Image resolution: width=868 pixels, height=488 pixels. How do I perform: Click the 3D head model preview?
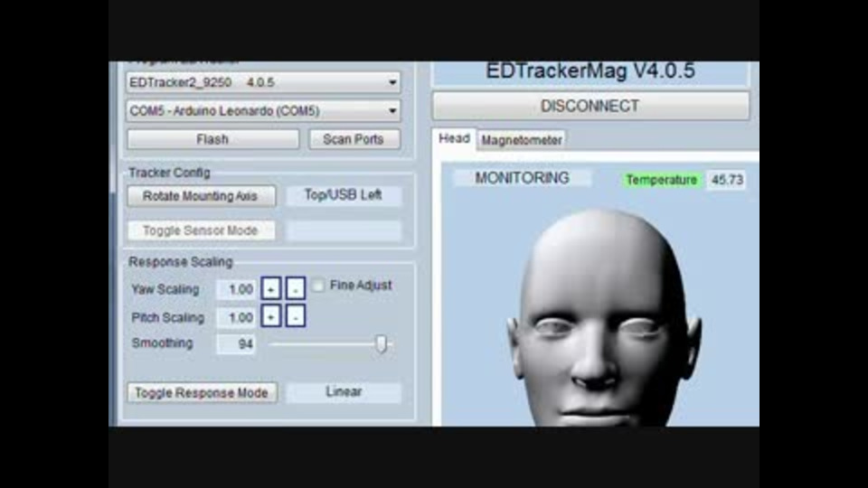603,318
